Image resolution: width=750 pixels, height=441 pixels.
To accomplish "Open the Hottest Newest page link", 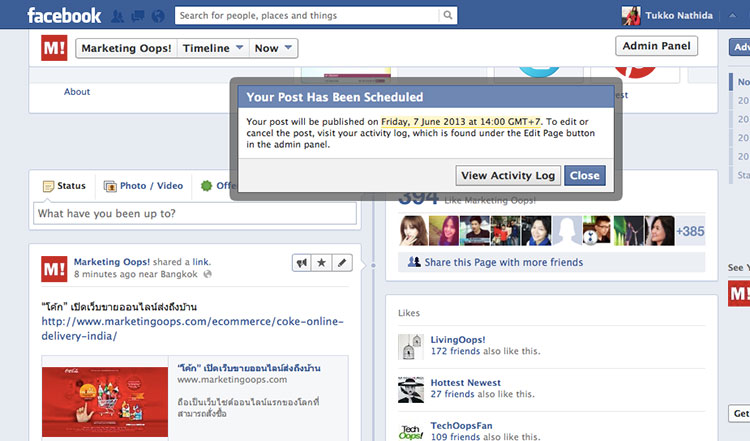I will [x=465, y=383].
